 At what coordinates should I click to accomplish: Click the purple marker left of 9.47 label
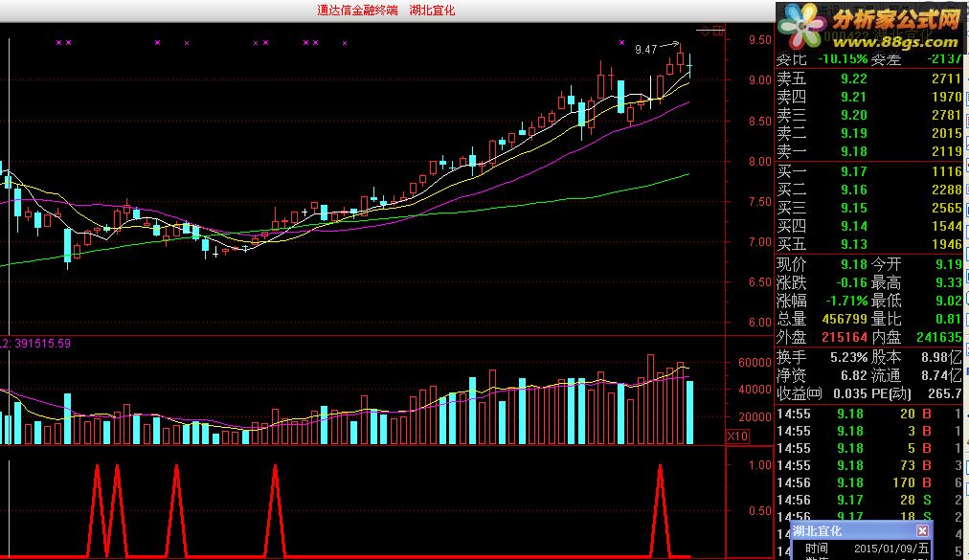click(621, 43)
